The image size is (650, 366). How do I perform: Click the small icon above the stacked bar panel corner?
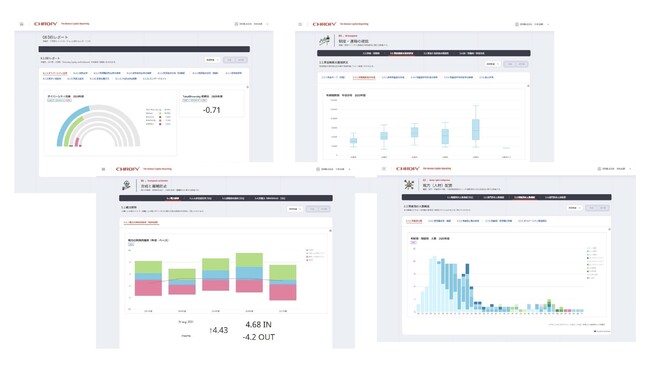click(330, 230)
